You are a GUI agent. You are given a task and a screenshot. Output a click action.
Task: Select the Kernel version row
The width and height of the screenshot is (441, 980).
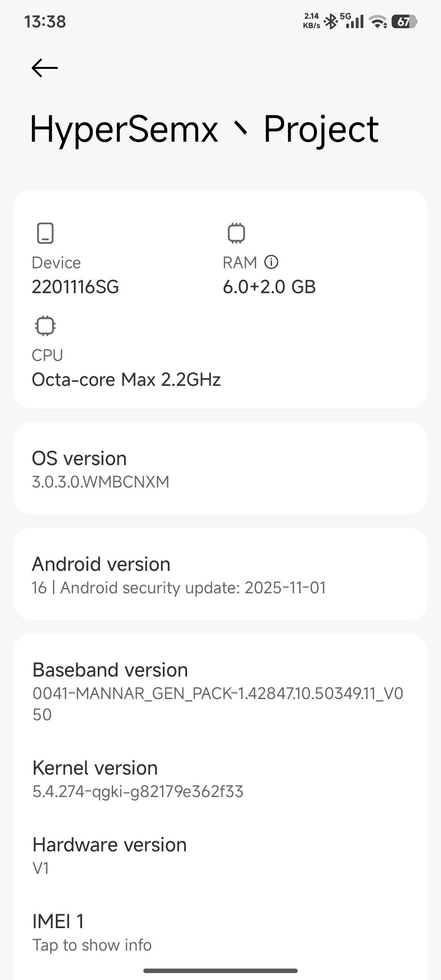[x=220, y=779]
